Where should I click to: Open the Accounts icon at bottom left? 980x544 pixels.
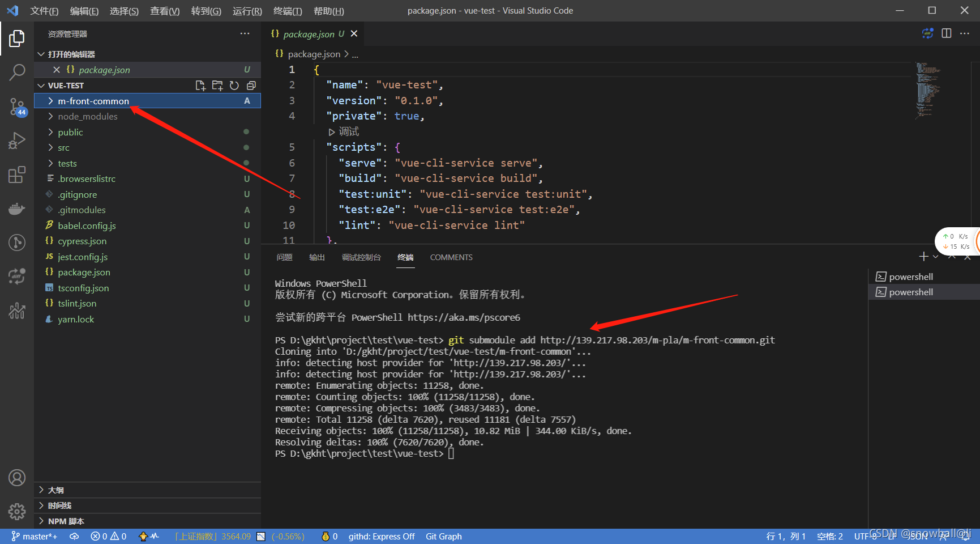(x=16, y=478)
